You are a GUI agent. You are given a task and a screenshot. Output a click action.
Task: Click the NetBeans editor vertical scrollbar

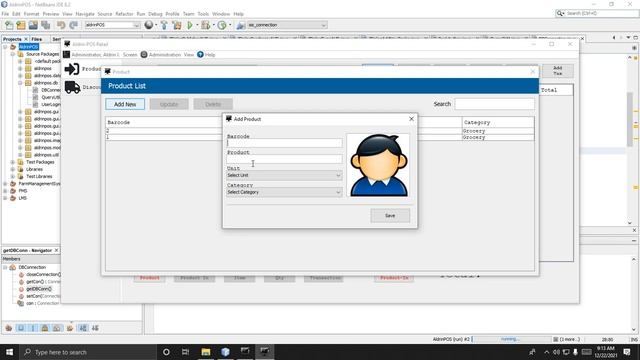click(x=630, y=119)
